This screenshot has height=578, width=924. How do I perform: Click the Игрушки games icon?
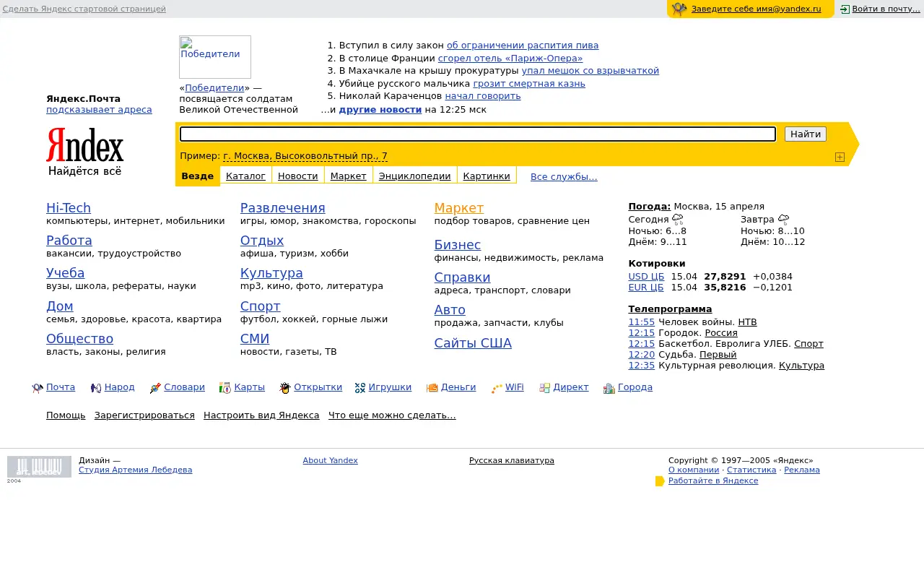[x=360, y=388]
